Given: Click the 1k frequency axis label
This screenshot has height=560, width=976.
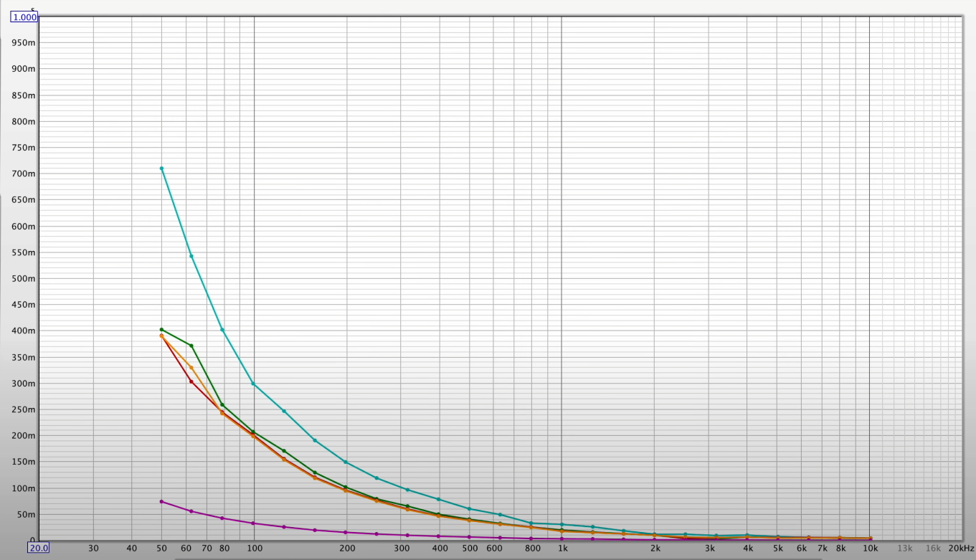Looking at the screenshot, I should [x=563, y=549].
